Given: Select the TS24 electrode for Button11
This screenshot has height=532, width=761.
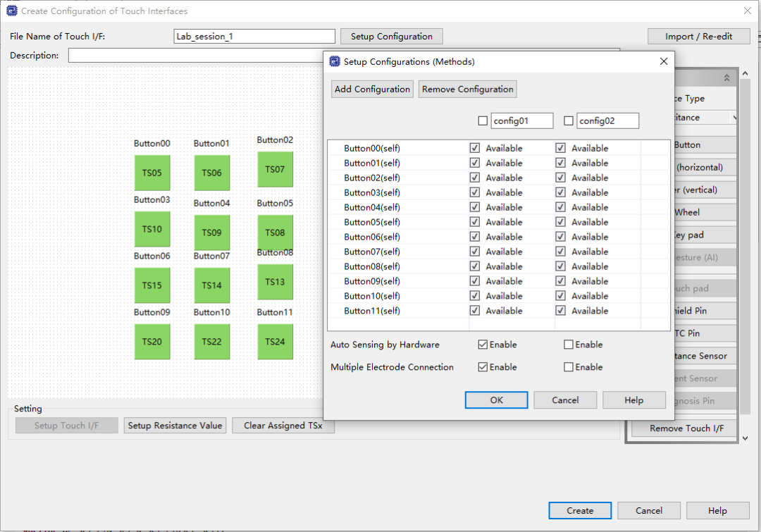Looking at the screenshot, I should (275, 342).
